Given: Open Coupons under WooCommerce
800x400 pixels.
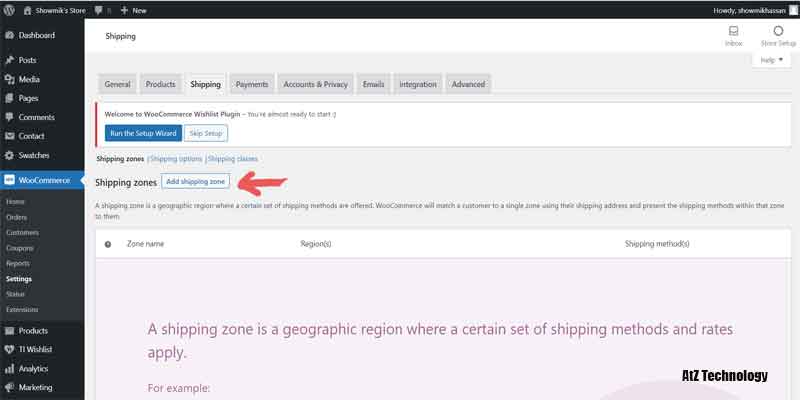Looking at the screenshot, I should point(20,248).
